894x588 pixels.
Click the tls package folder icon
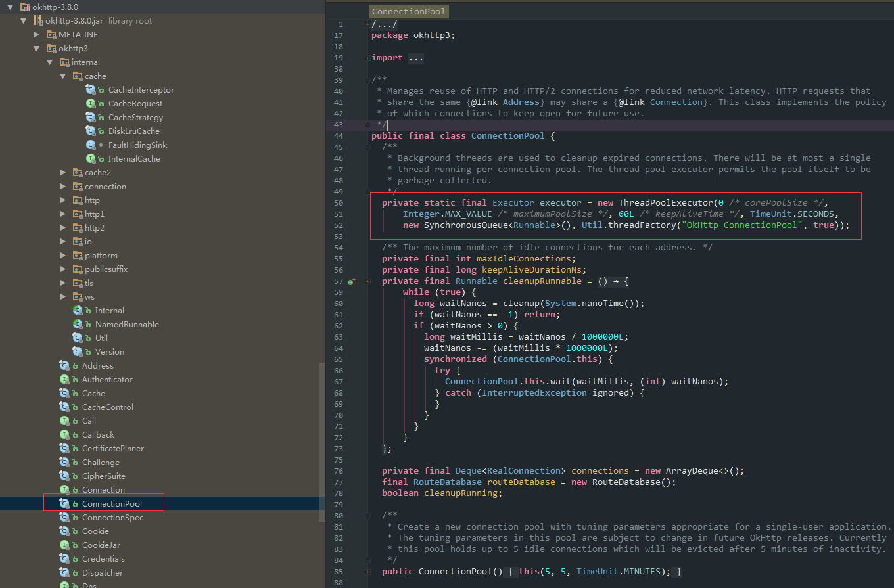(78, 283)
